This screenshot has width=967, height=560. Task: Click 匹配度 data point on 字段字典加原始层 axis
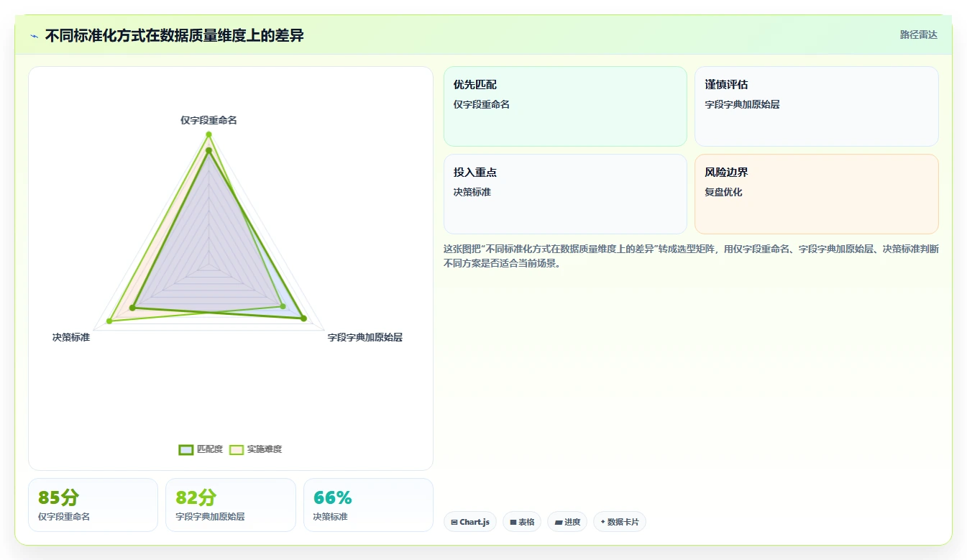303,318
